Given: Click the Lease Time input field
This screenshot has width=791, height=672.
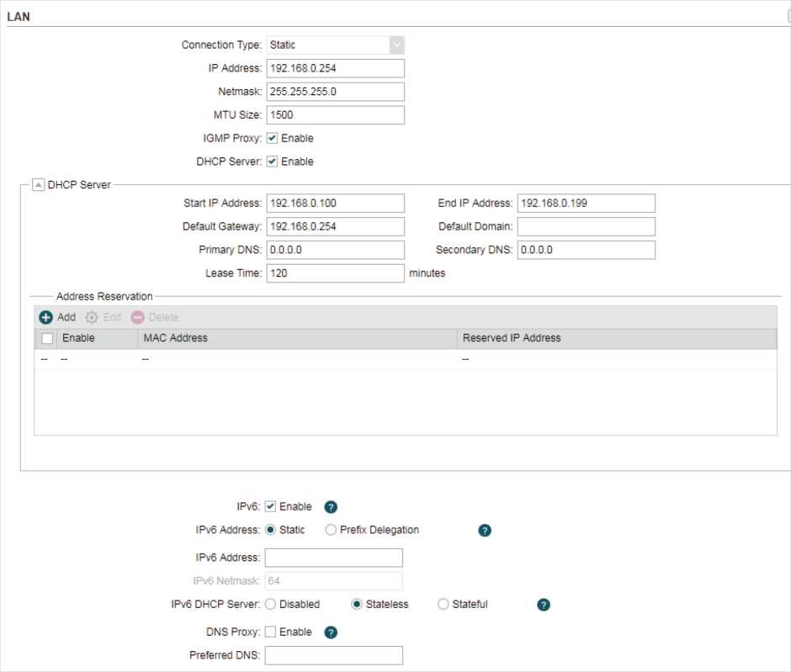Looking at the screenshot, I should click(x=335, y=273).
